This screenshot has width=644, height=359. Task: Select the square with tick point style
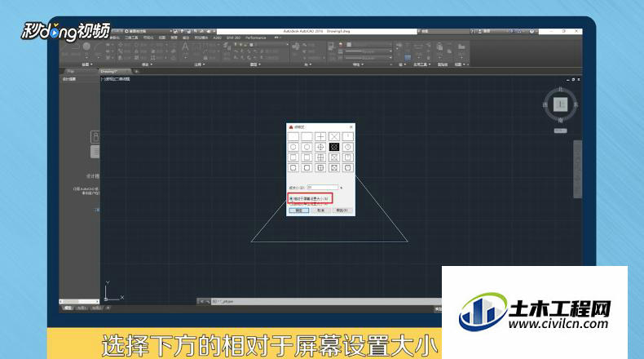pos(348,157)
